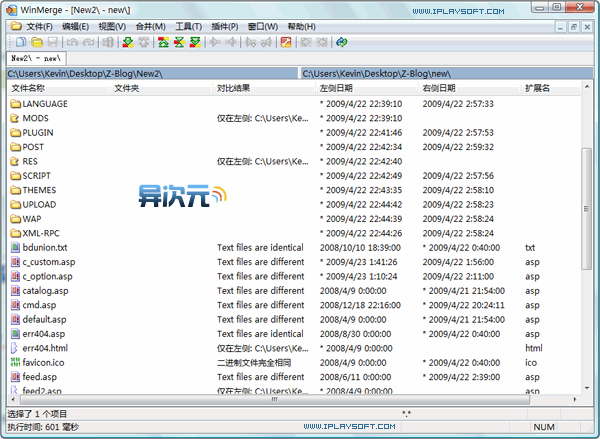Select the c_option.asp file row

pos(294,276)
